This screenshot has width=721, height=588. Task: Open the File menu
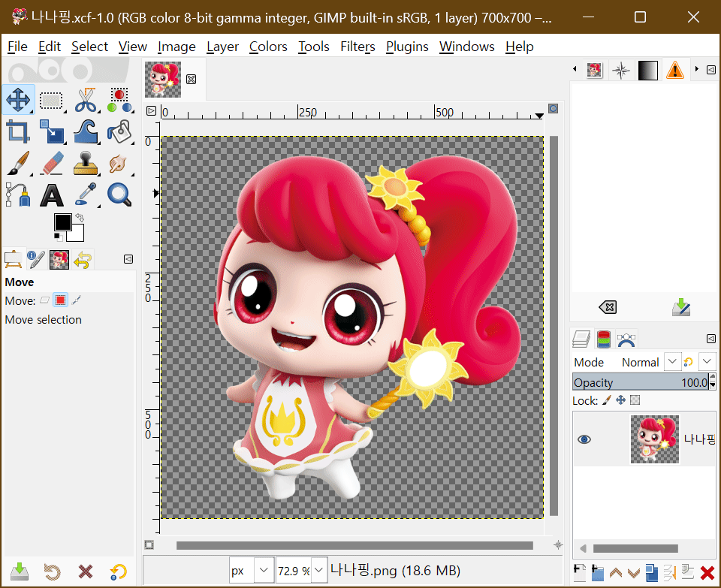(17, 47)
